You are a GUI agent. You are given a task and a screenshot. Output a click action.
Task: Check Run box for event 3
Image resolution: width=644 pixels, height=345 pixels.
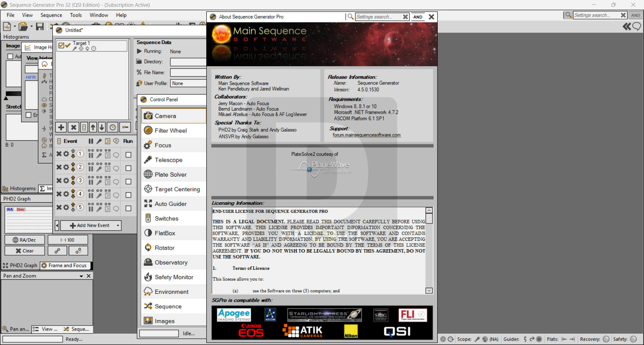pos(128,182)
